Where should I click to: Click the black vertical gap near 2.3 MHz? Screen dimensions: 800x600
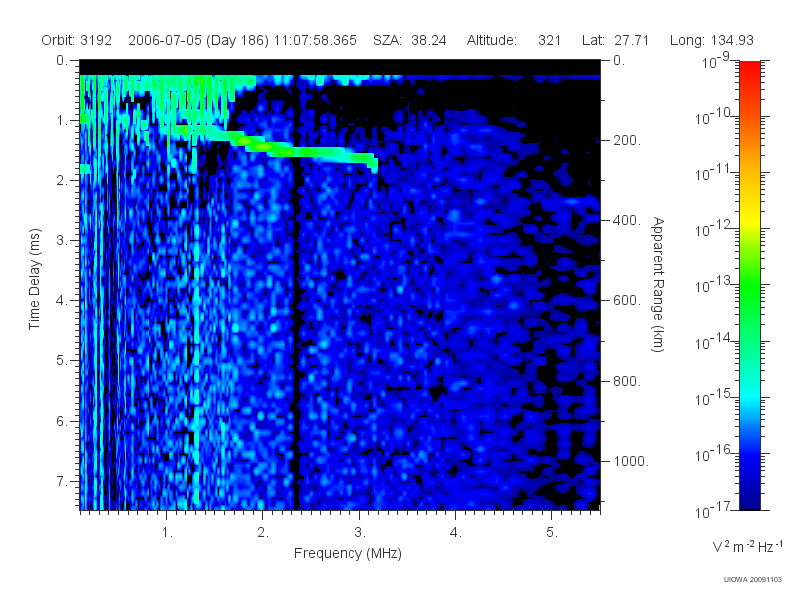tap(295, 332)
